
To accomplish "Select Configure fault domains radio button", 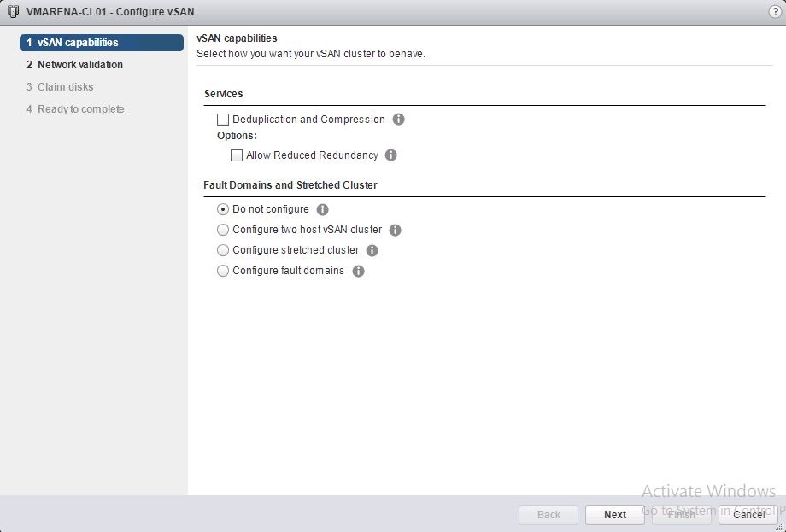I will click(223, 271).
